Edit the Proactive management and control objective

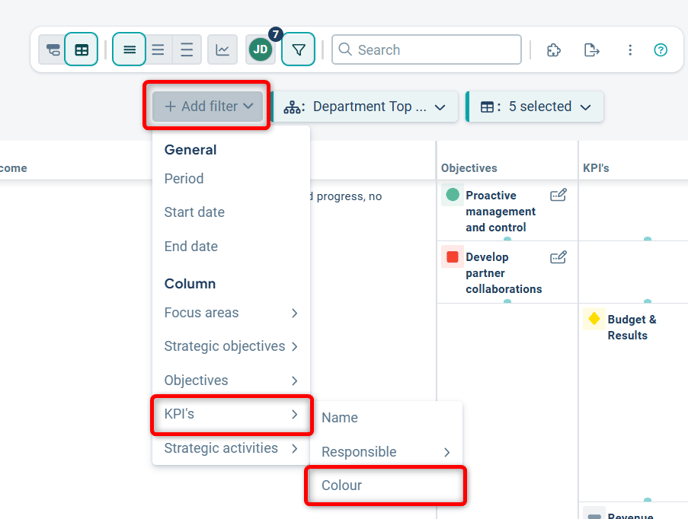[x=558, y=195]
